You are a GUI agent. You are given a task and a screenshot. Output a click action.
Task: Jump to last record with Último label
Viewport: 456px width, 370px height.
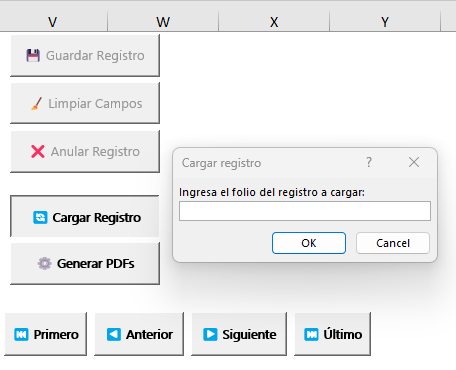coord(343,334)
